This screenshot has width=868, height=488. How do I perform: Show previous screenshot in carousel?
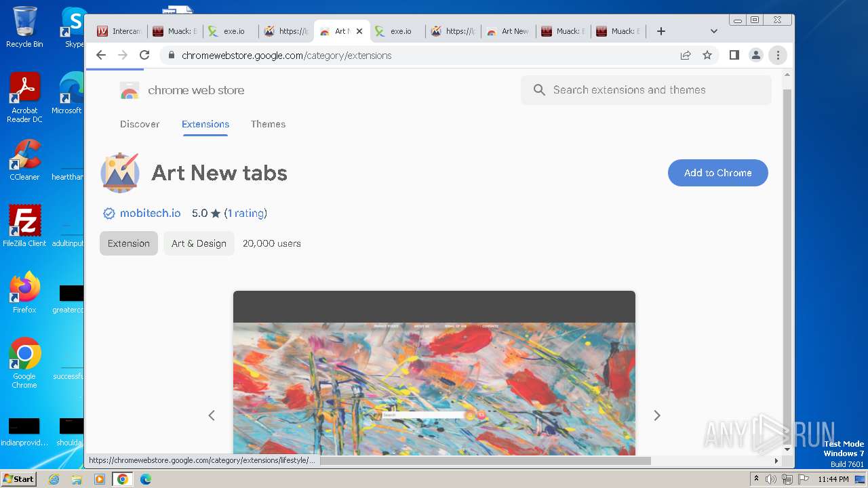(x=212, y=415)
